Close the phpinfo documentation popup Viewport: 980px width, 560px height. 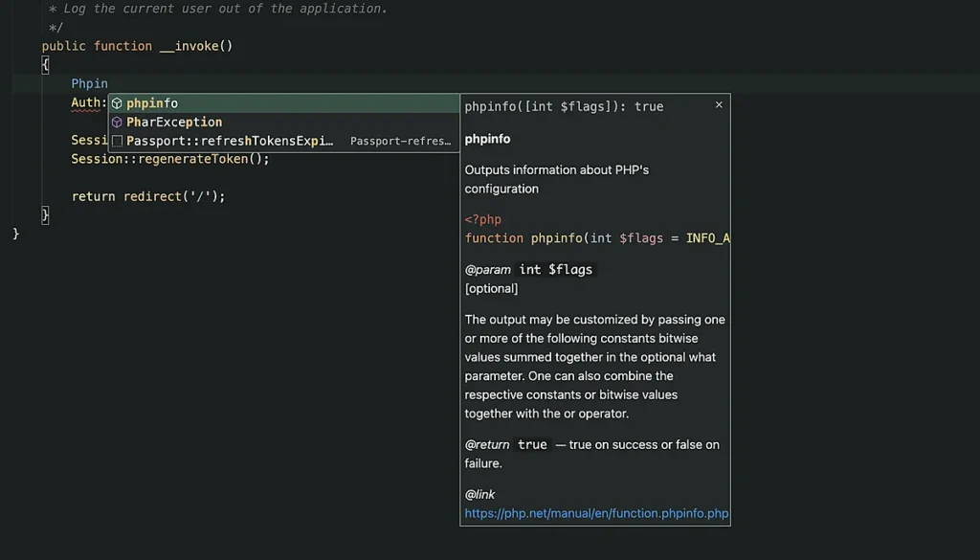719,104
